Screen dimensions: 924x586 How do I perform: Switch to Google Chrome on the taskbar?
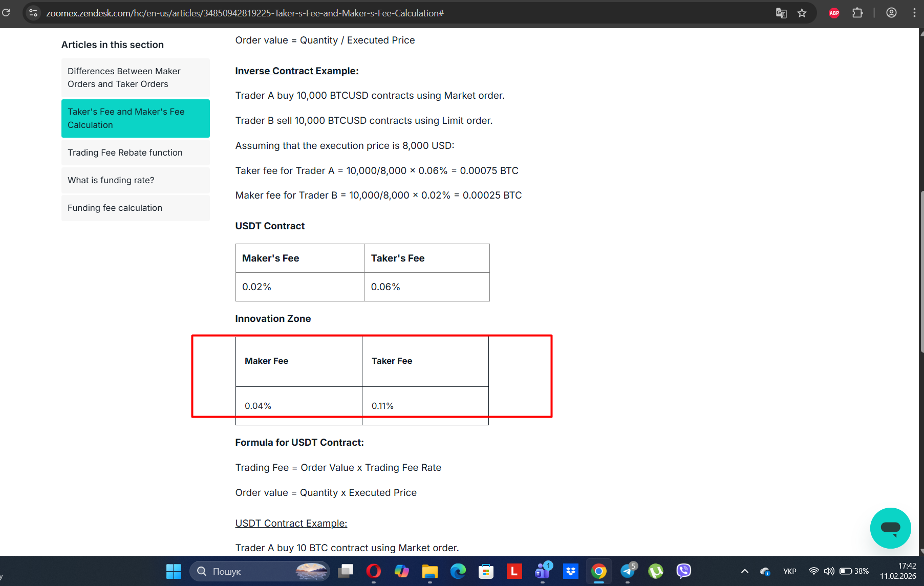pyautogui.click(x=598, y=571)
